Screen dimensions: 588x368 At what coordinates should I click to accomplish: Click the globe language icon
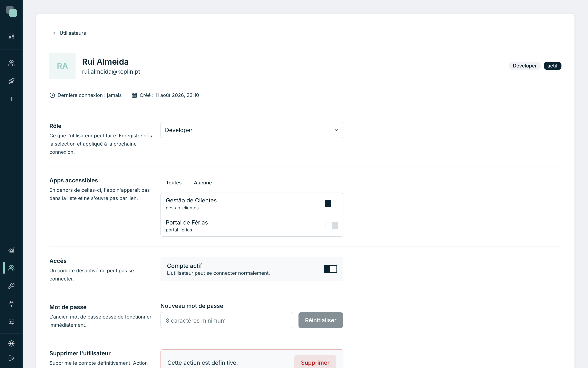point(11,343)
